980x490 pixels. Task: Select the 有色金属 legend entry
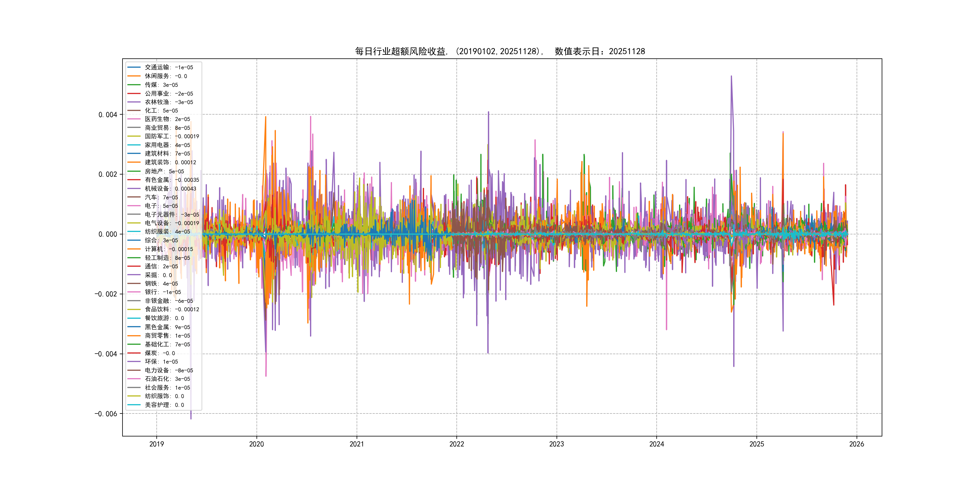pos(171,180)
